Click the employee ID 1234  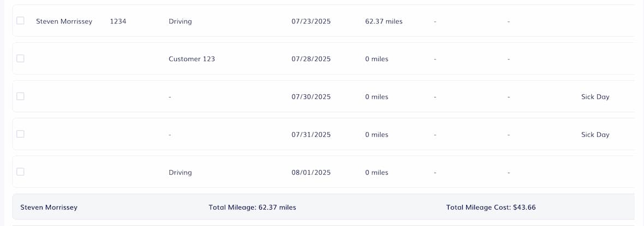pos(118,21)
